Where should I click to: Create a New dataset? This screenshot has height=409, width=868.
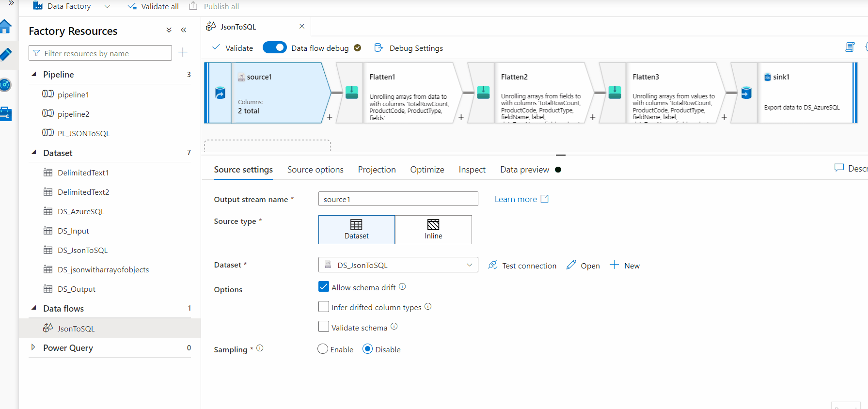(x=625, y=266)
